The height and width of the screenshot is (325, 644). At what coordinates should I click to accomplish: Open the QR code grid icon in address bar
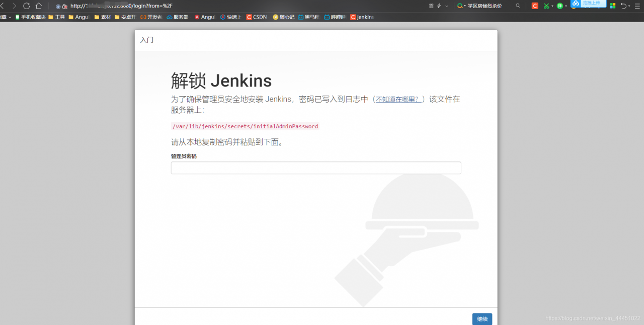tap(431, 6)
